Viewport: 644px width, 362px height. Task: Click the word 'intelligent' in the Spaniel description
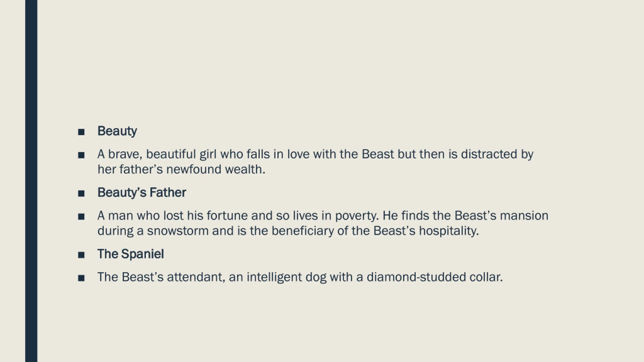pos(274,278)
